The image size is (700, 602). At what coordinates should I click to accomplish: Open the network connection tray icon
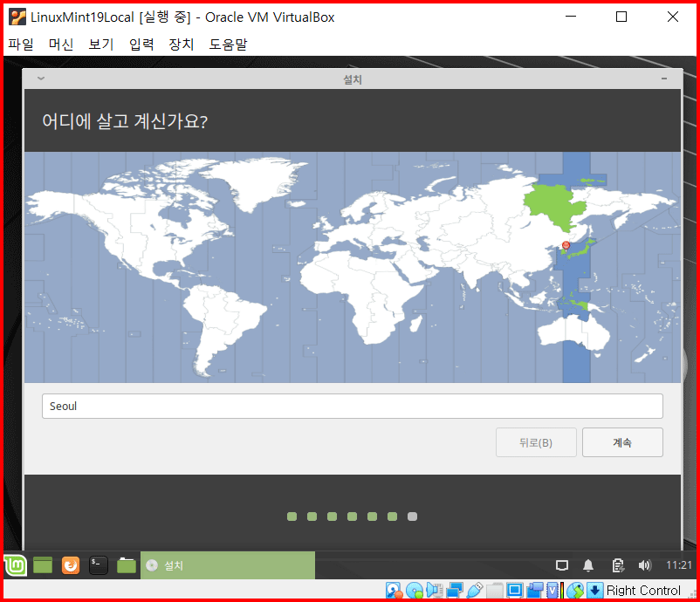point(561,566)
